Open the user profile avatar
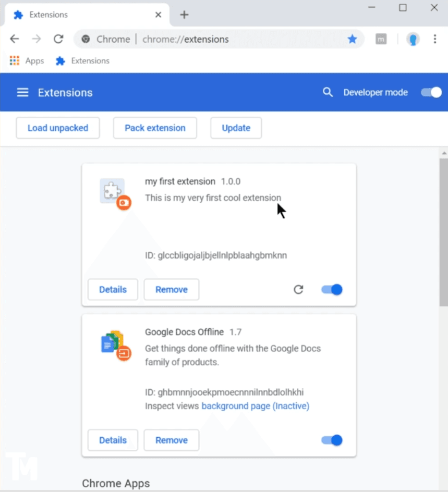 pyautogui.click(x=413, y=39)
